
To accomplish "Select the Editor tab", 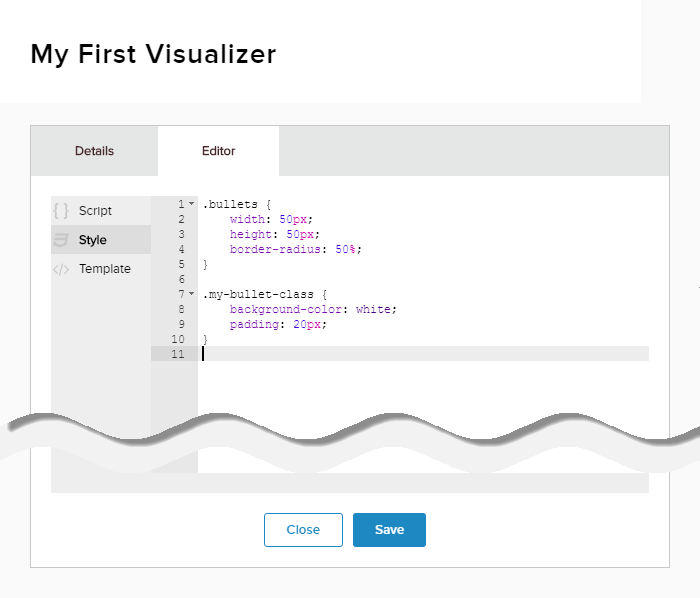I will (218, 151).
